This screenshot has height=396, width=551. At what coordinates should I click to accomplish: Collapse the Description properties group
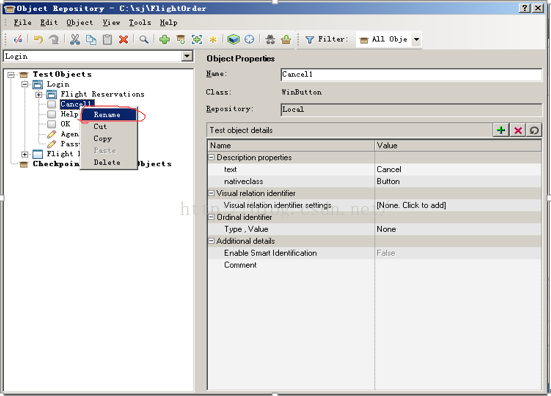coord(212,157)
